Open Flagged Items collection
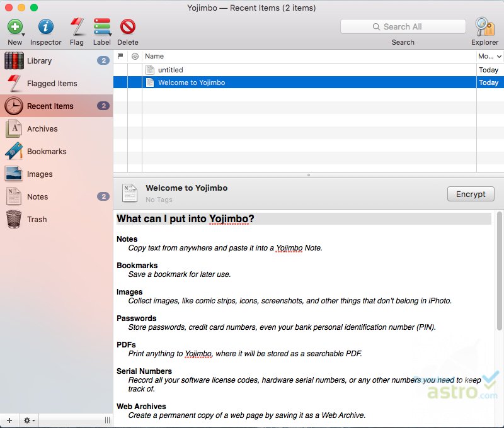Image resolution: width=504 pixels, height=428 pixels. click(x=56, y=84)
